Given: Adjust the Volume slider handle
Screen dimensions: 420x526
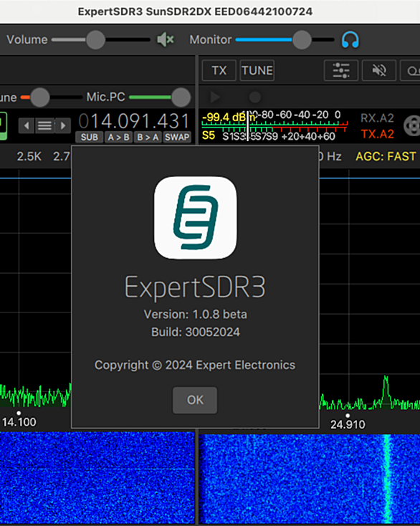Looking at the screenshot, I should [x=95, y=39].
